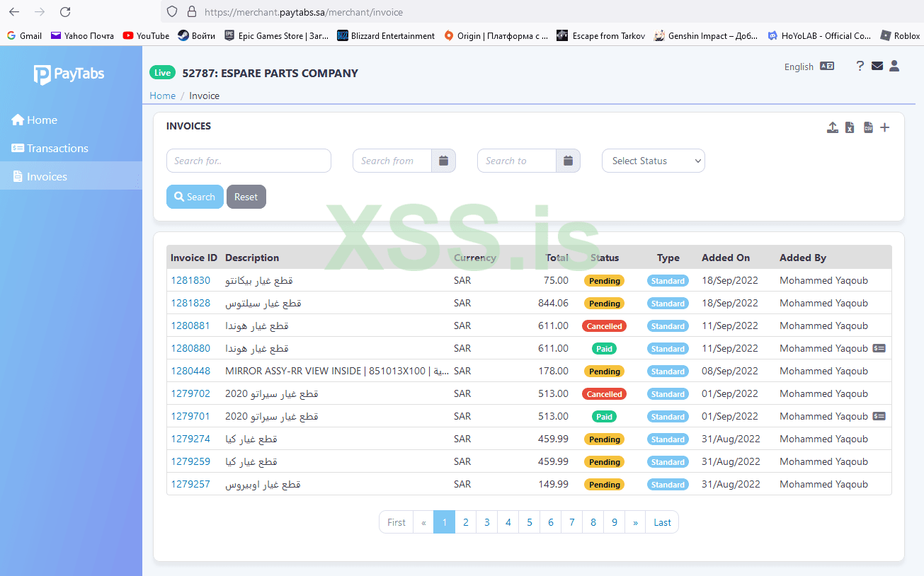This screenshot has width=924, height=576.
Task: Click the blue Search button
Action: [195, 197]
